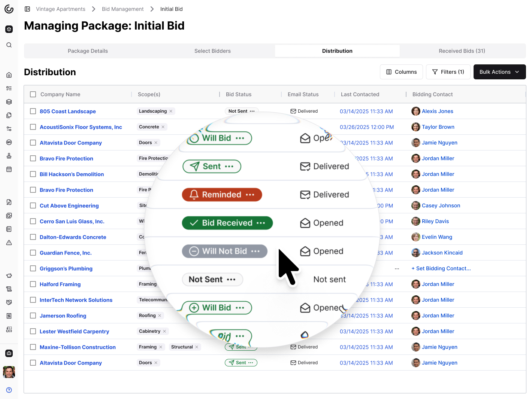The width and height of the screenshot is (532, 399).
Task: Open the notebook log icon in sidebar
Action: (x=9, y=229)
